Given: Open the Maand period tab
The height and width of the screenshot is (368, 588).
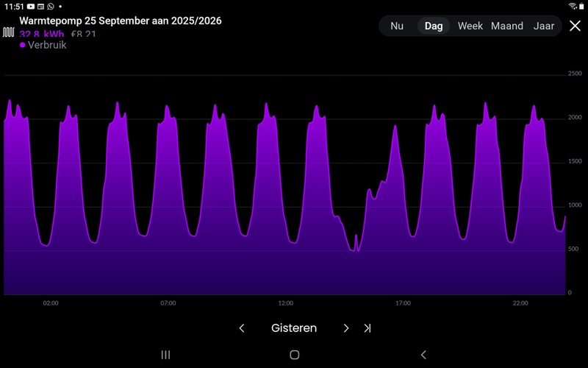Looking at the screenshot, I should coord(507,26).
